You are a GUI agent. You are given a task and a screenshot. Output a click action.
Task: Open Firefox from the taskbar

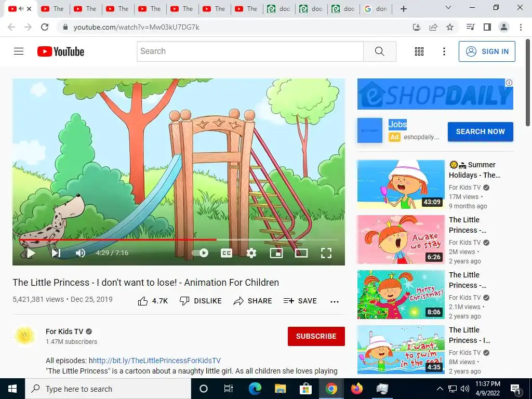[356, 389]
